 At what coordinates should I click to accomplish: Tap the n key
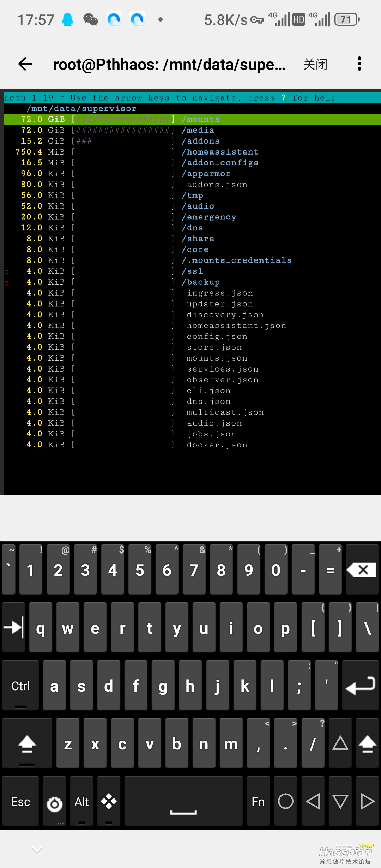[x=204, y=743]
